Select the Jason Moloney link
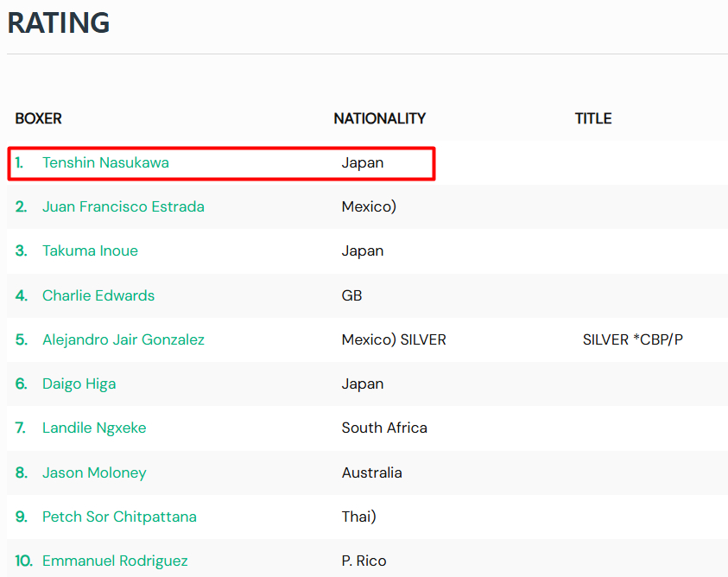This screenshot has width=728, height=577. point(94,472)
